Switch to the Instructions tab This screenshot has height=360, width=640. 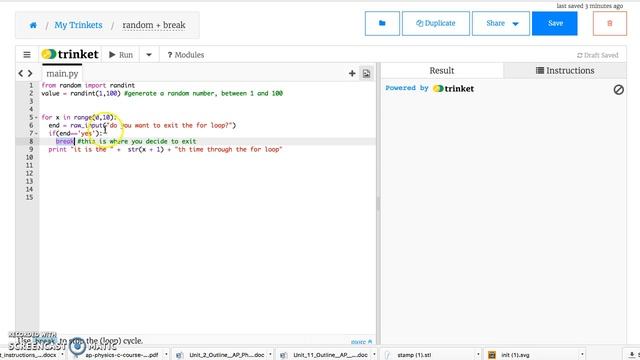[565, 71]
